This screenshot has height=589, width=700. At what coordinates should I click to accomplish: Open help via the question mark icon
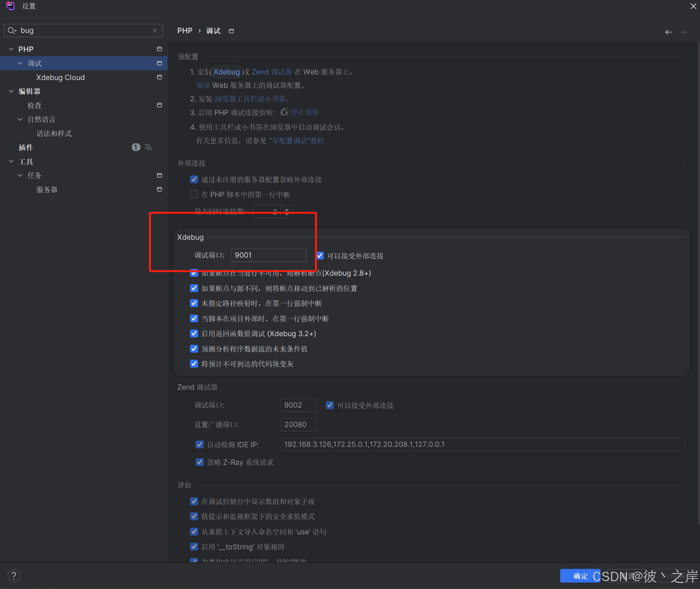point(14,576)
